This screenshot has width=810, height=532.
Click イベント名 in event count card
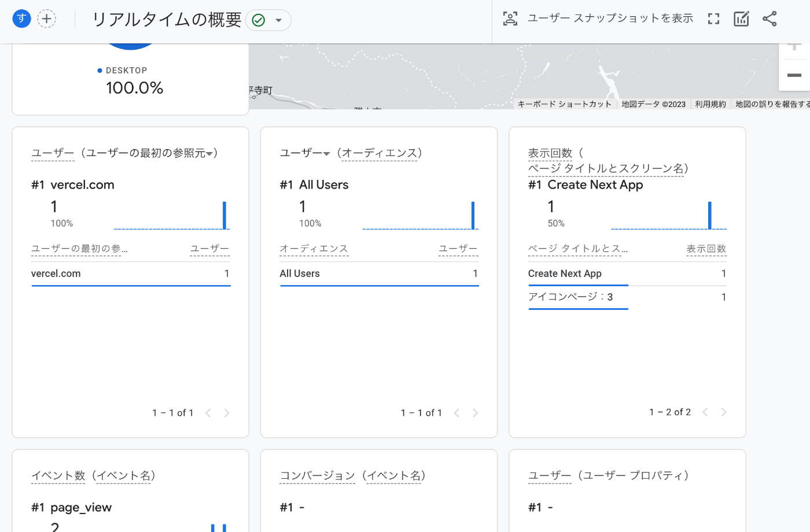(124, 476)
